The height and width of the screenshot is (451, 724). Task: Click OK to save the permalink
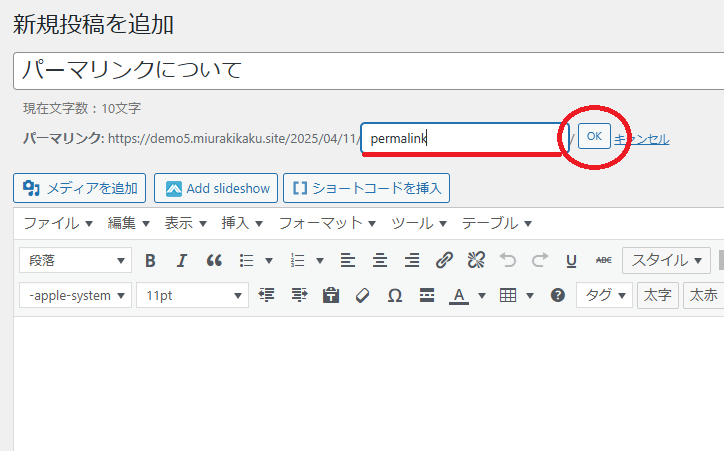point(594,136)
